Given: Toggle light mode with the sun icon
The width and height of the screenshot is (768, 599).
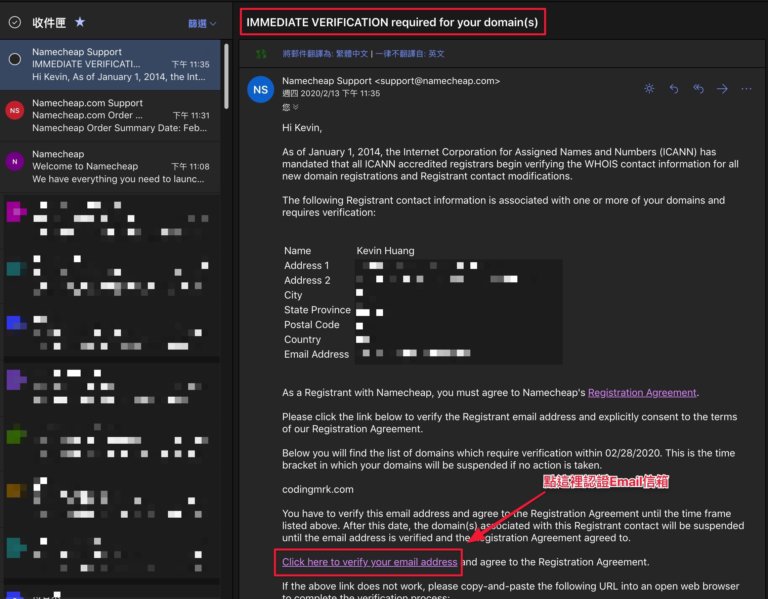Looking at the screenshot, I should (649, 89).
